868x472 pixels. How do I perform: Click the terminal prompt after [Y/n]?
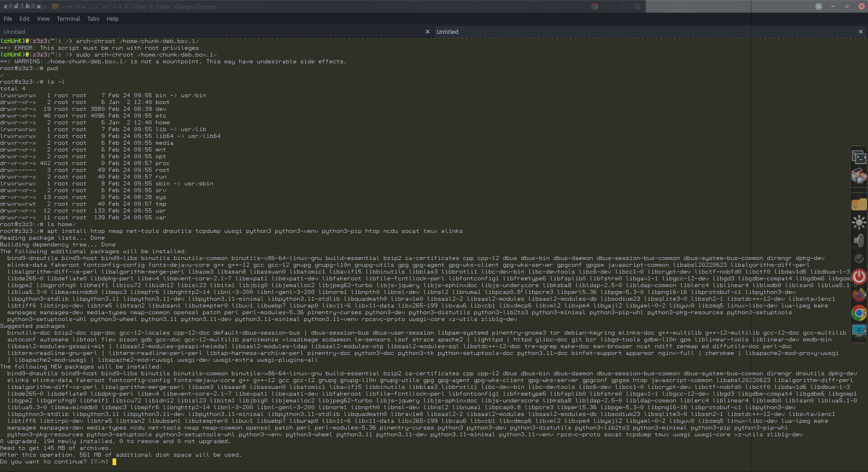pos(114,462)
